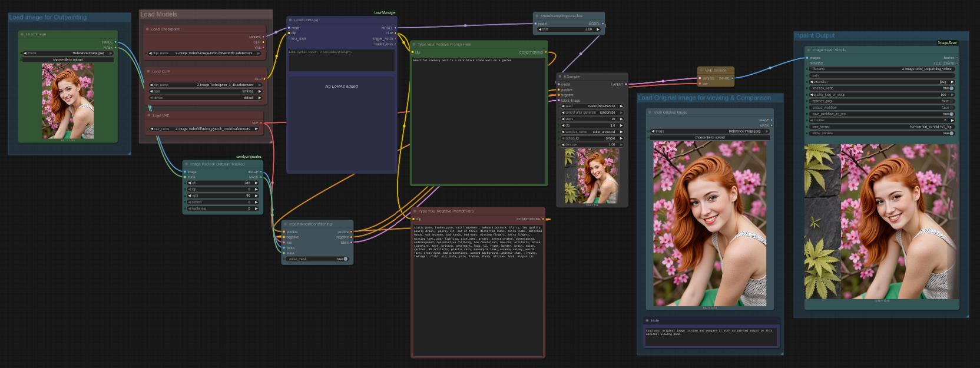Click the Load Checkpoint node collapse dot
Screen dimensions: 980x368
pyautogui.click(x=147, y=29)
